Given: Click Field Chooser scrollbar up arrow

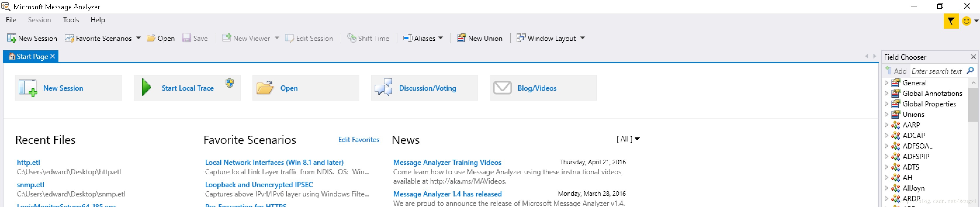Looking at the screenshot, I should point(974,82).
